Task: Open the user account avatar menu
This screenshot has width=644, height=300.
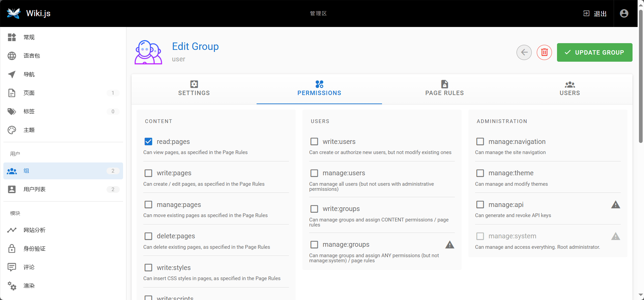Action: (624, 13)
